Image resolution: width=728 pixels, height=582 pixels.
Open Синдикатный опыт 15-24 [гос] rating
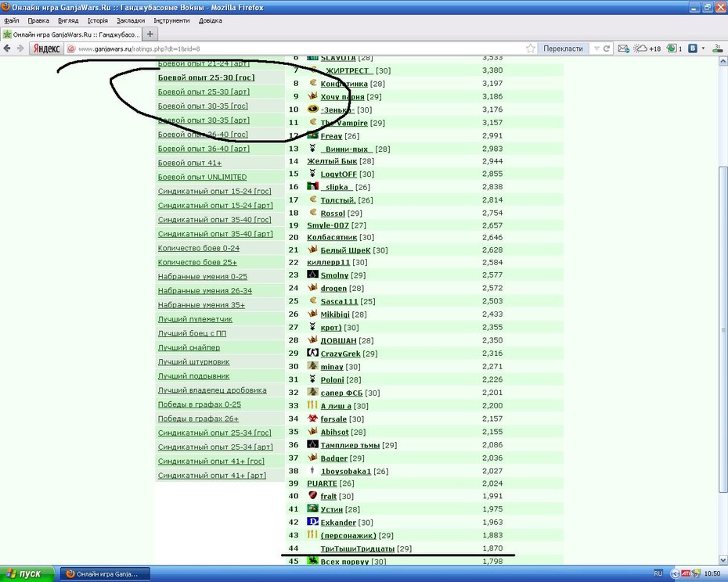214,191
